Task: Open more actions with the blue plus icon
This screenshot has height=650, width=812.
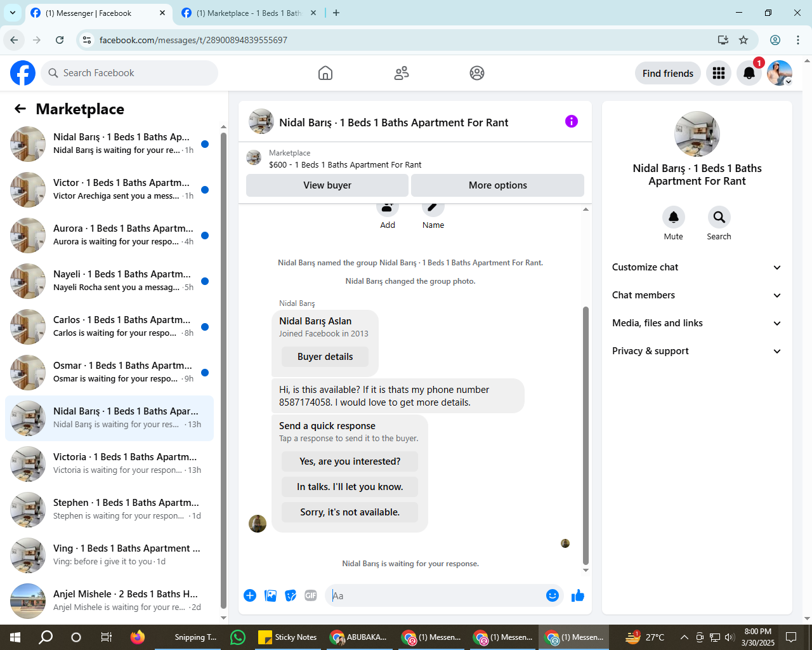Action: point(250,595)
